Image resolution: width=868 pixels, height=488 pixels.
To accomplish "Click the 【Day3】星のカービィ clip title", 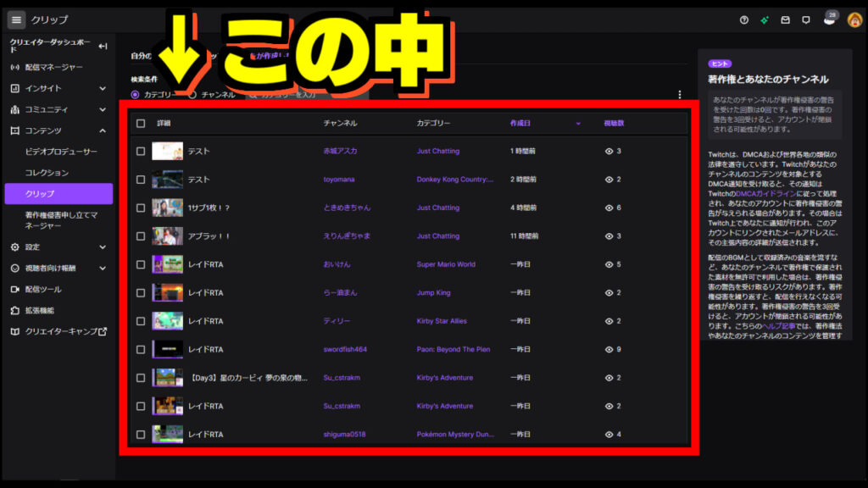I will (x=248, y=378).
